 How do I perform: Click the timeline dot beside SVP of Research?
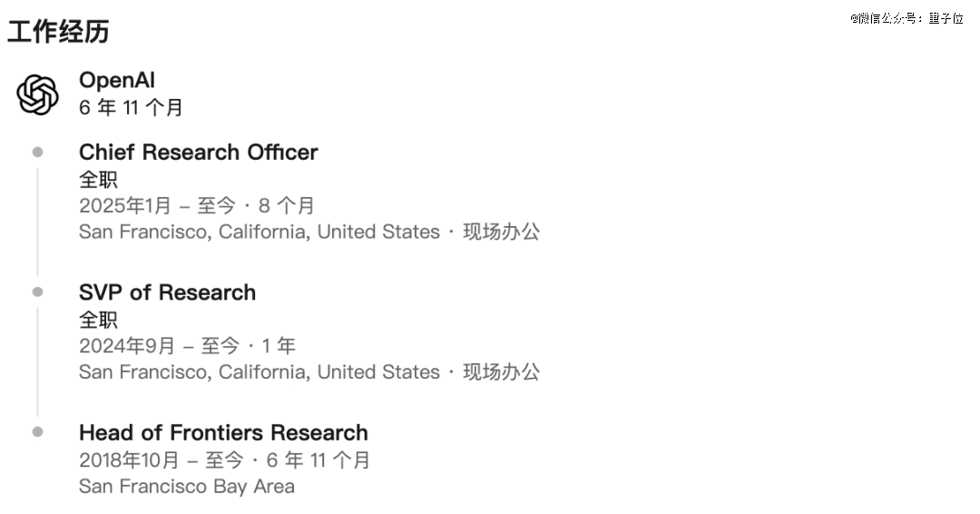pyautogui.click(x=37, y=292)
